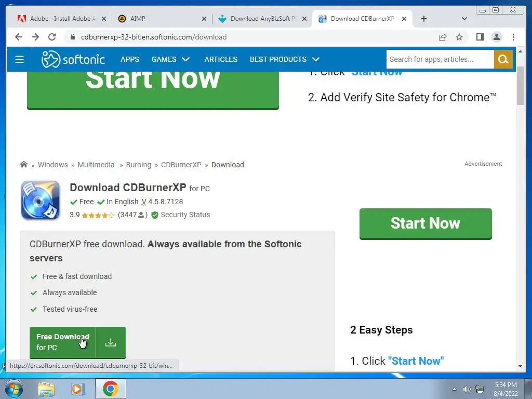This screenshot has height=399, width=532.
Task: Open the ARTICLES menu item
Action: tap(221, 59)
